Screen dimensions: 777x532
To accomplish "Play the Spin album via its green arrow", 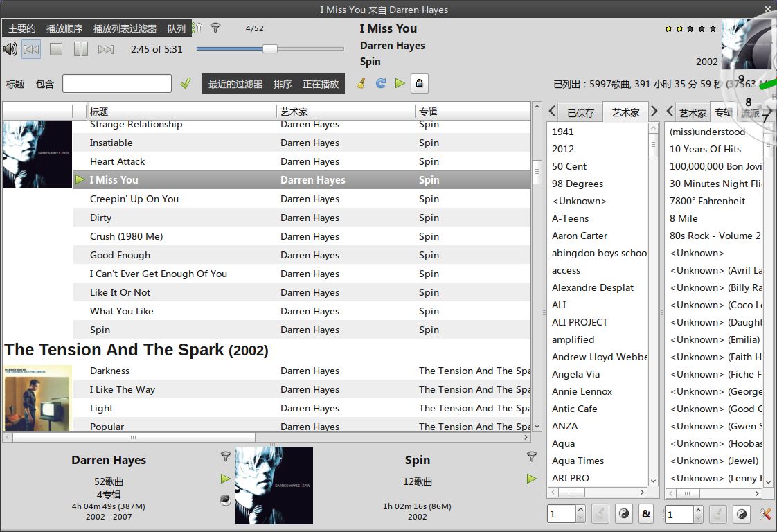I will pos(532,479).
